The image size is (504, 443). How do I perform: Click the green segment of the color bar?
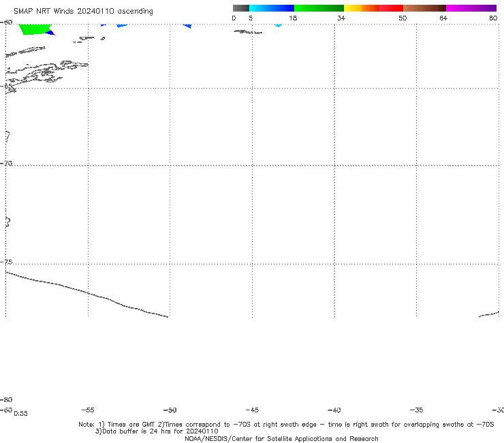click(319, 8)
